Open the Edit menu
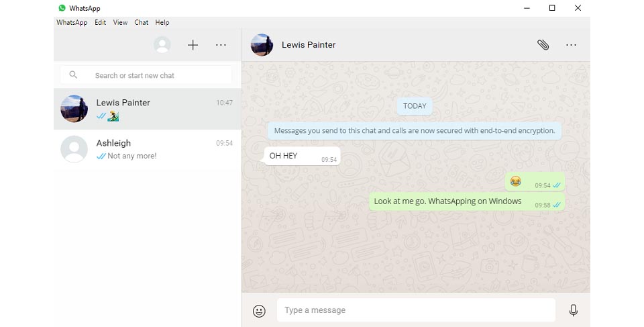Image resolution: width=644 pixels, height=327 pixels. pyautogui.click(x=100, y=23)
